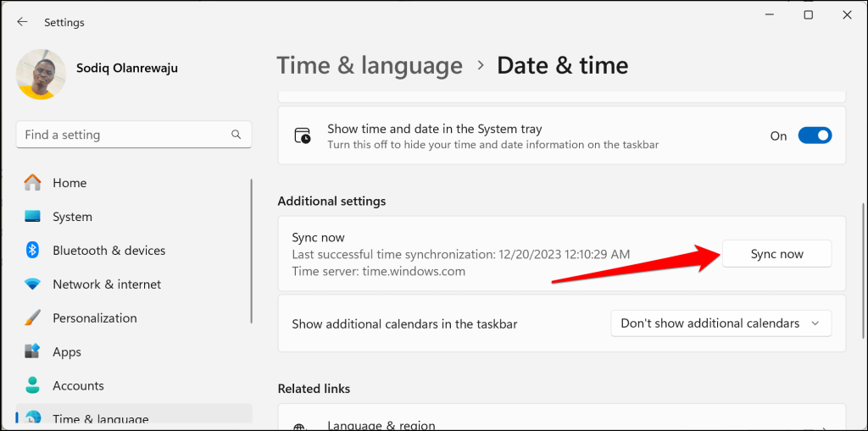The width and height of the screenshot is (868, 431).
Task: Click the Apps icon in sidebar
Action: tap(33, 351)
